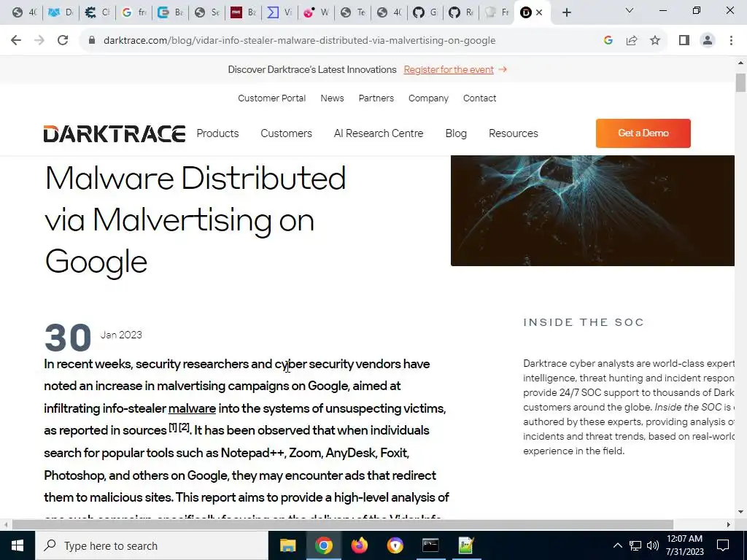Click the 'Jan 2023' date text
747x560 pixels.
[121, 335]
